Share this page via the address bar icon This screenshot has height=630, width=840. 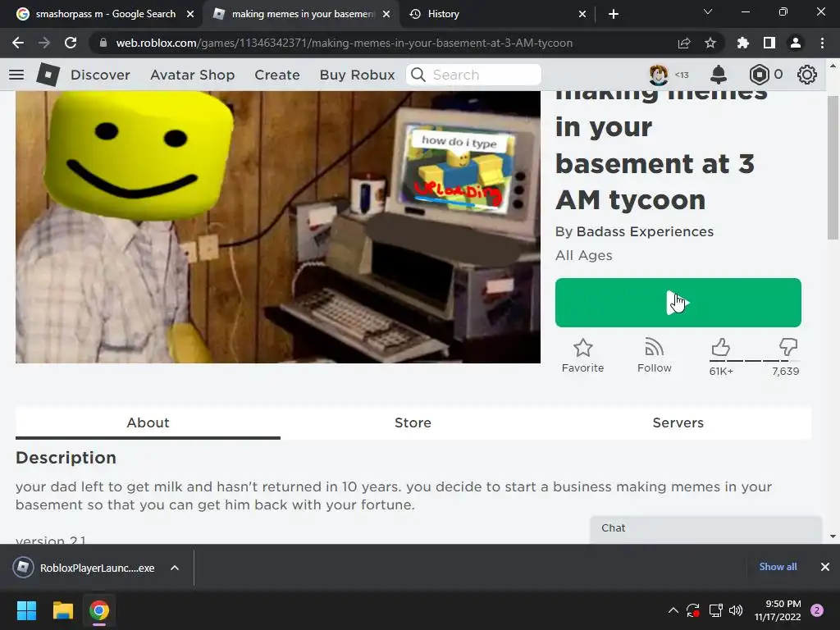click(684, 43)
